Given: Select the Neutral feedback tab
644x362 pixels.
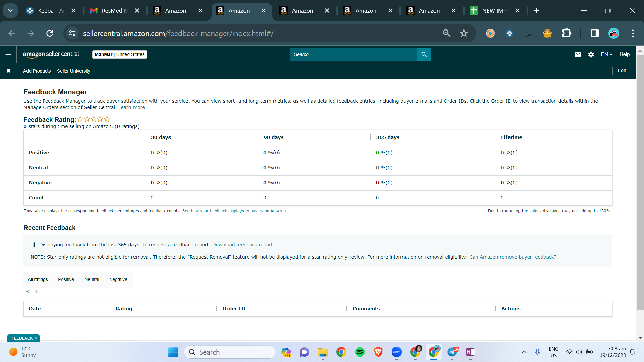Looking at the screenshot, I should pyautogui.click(x=92, y=279).
